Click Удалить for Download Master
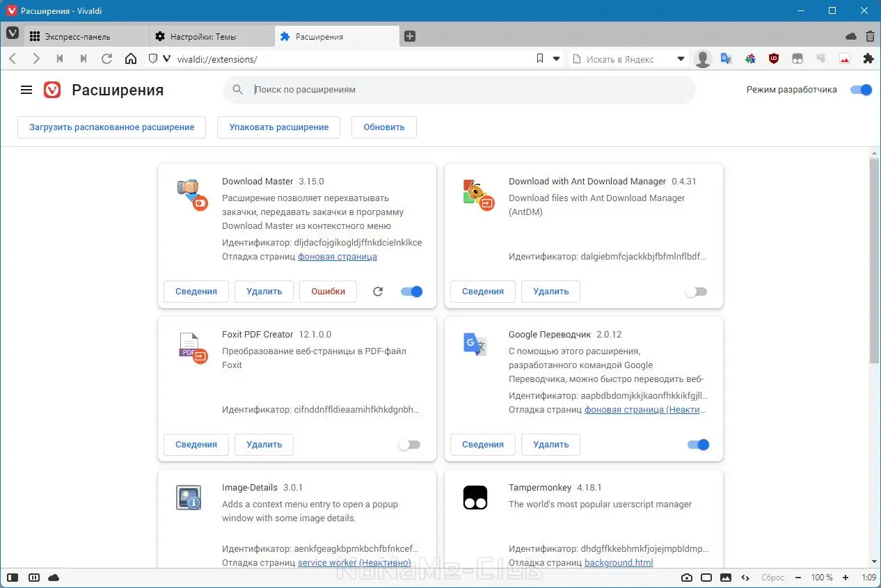This screenshot has width=881, height=588. 264,292
